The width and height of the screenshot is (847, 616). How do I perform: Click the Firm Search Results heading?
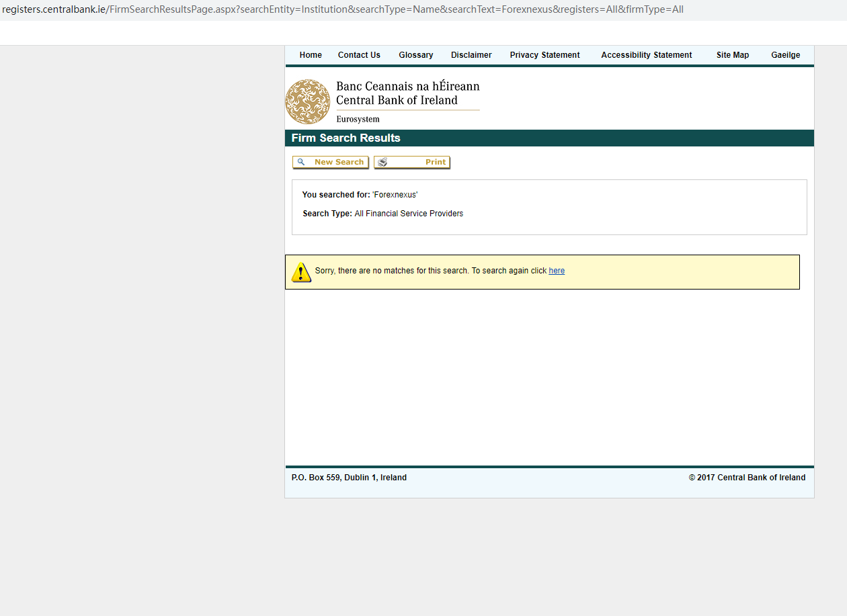346,138
